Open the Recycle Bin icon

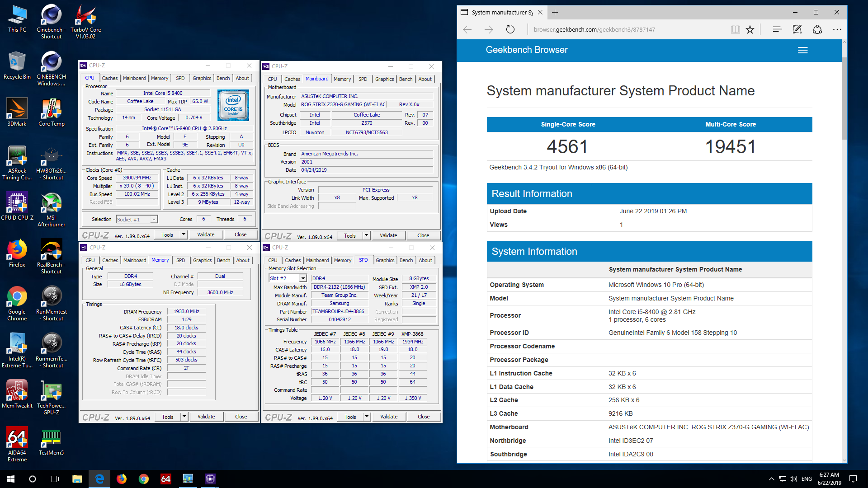17,66
